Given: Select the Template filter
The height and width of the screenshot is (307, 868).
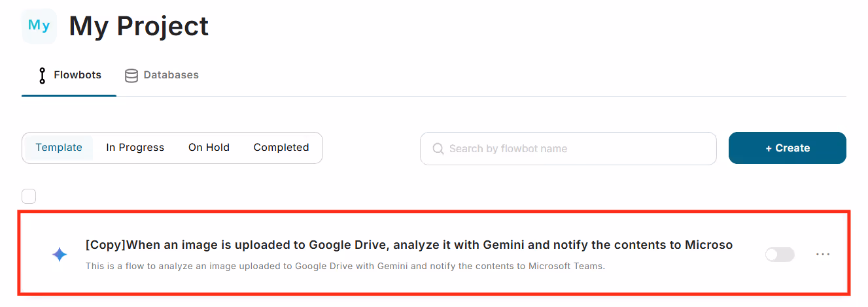Looking at the screenshot, I should pyautogui.click(x=59, y=148).
